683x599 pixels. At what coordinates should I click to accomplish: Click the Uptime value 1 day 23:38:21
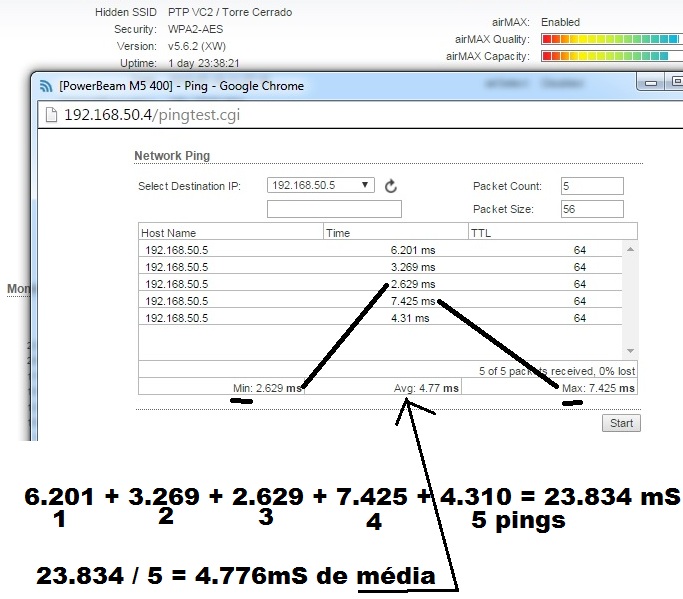click(x=204, y=63)
